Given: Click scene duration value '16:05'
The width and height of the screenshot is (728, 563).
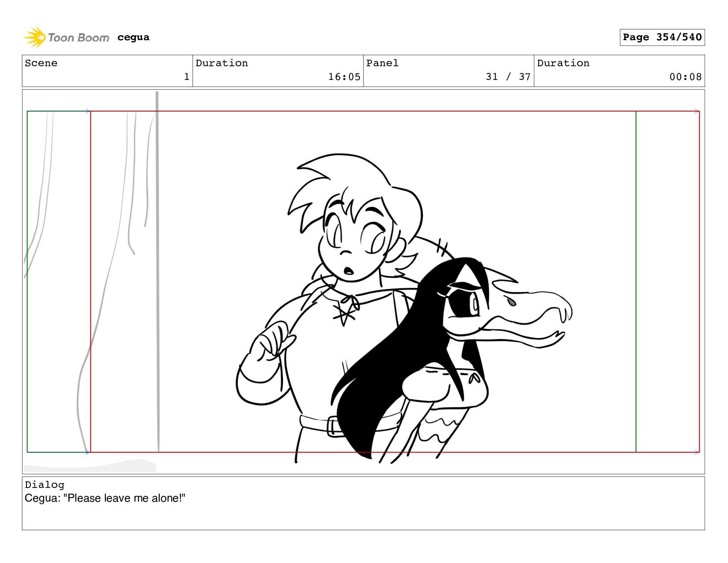Looking at the screenshot, I should pos(344,77).
